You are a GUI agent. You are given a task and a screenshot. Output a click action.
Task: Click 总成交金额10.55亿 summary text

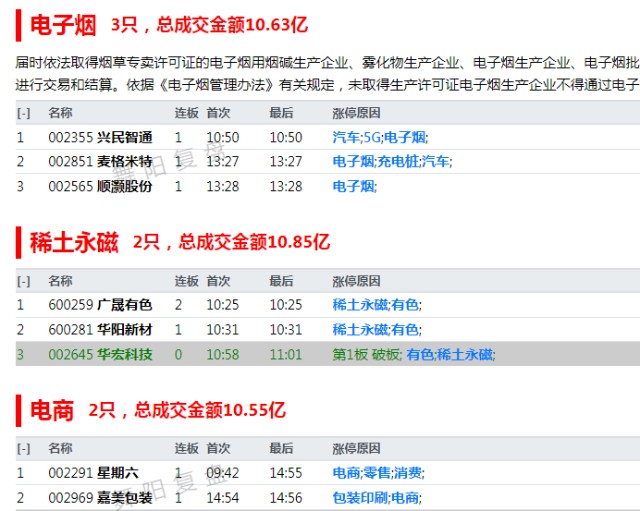[x=210, y=409]
